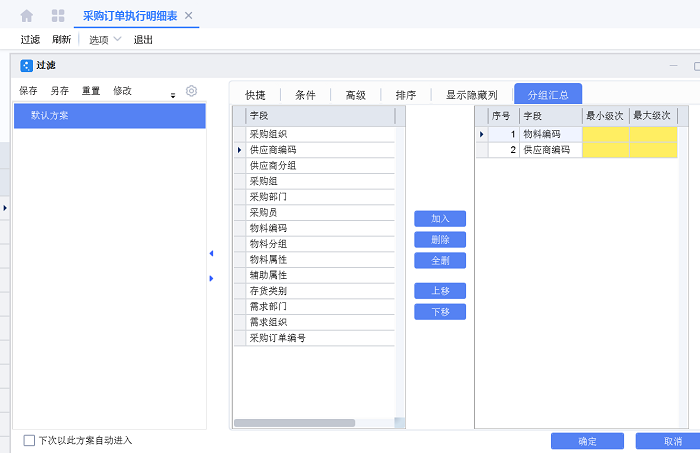Open the small overflow arrow beside 修改
Viewport: 700px width, 453px height.
(x=173, y=95)
